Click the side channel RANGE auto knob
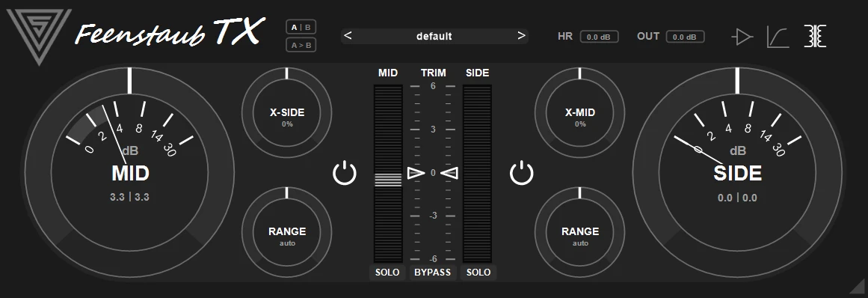The height and width of the screenshot is (298, 868). tap(579, 232)
